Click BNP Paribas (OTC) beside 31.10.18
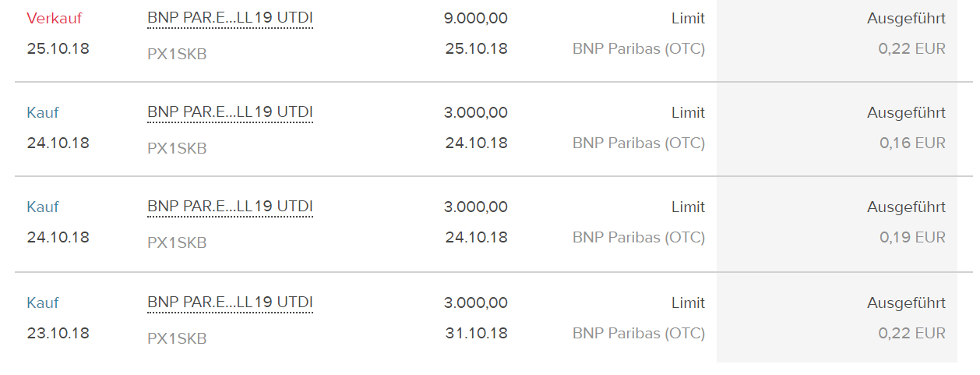 [638, 334]
